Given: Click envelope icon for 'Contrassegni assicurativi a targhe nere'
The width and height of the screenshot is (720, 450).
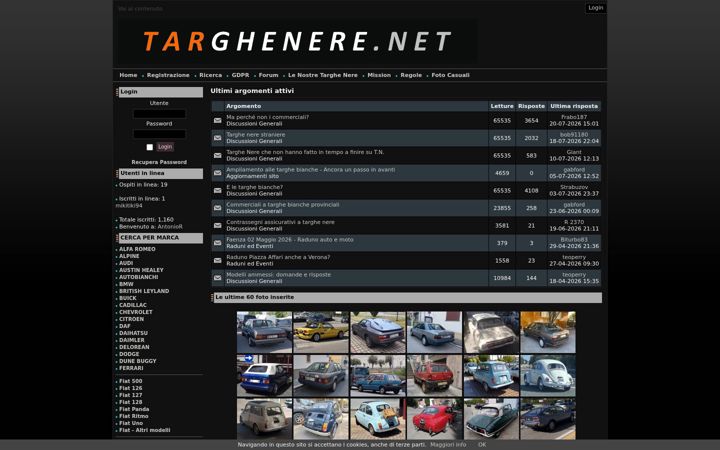Looking at the screenshot, I should pyautogui.click(x=218, y=225).
